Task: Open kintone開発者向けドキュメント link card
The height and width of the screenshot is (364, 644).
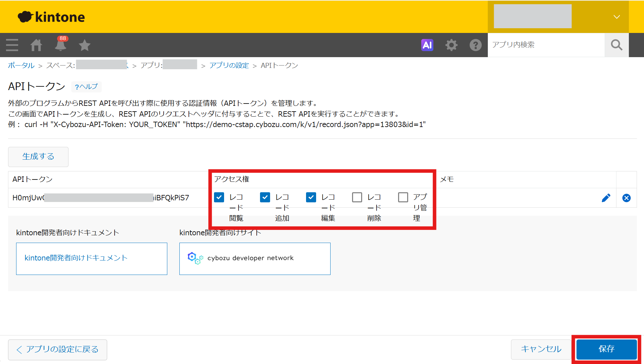Action: click(x=92, y=259)
